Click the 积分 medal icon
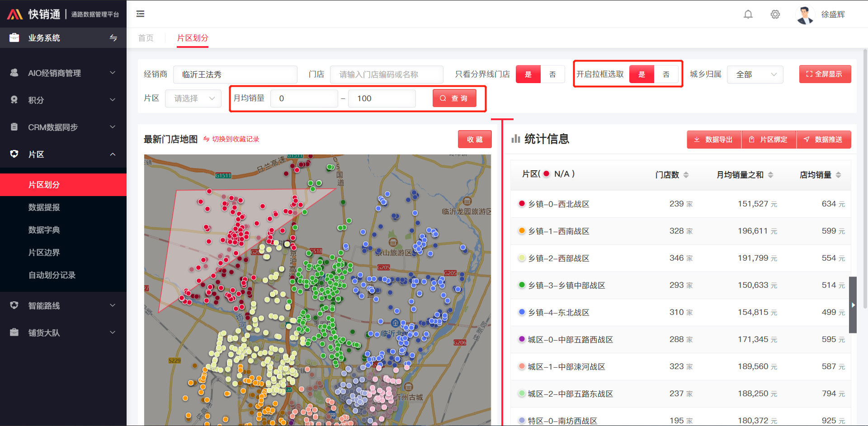The width and height of the screenshot is (868, 426). 14,100
